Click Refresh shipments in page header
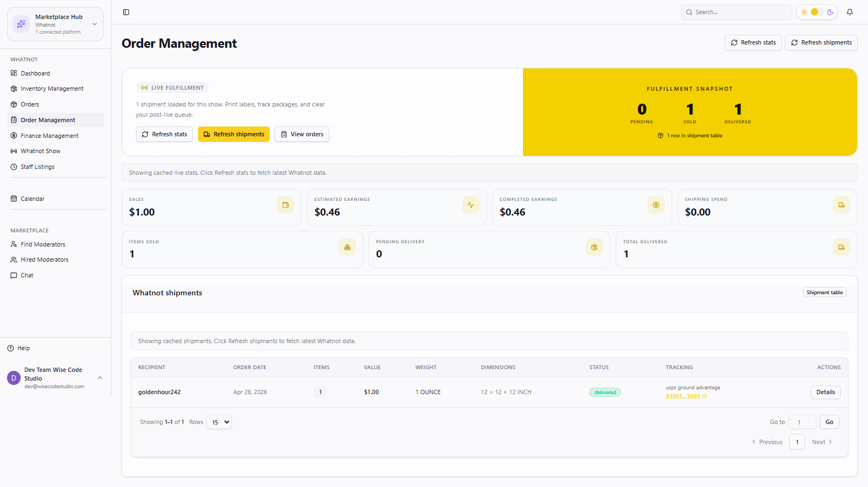 821,42
